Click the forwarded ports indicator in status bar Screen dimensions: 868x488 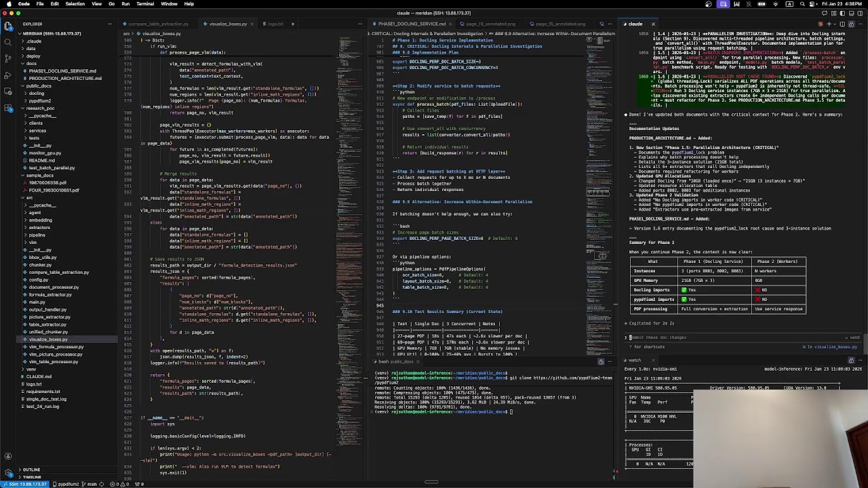click(140, 484)
